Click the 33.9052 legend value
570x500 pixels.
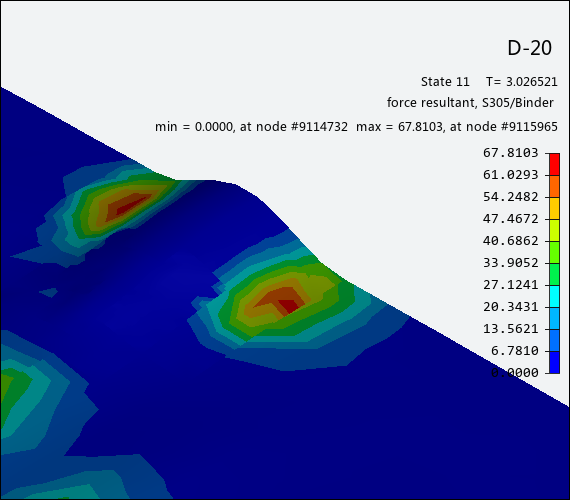[510, 263]
